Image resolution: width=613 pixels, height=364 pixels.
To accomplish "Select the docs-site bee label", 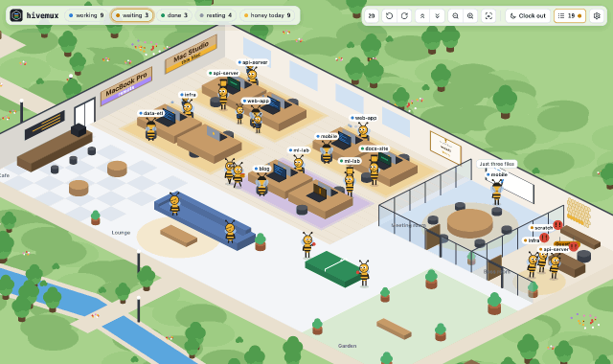I will [x=375, y=148].
